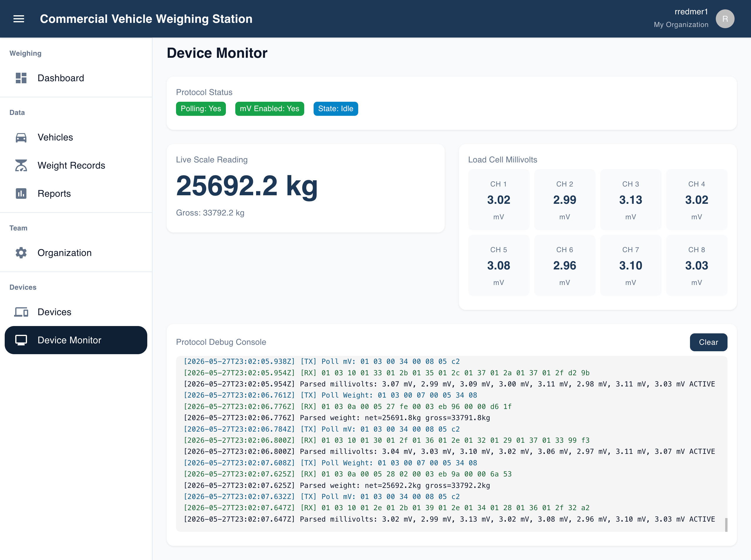Click the 23:02:05.954Z RX hex line
Image resolution: width=751 pixels, height=560 pixels.
click(387, 373)
